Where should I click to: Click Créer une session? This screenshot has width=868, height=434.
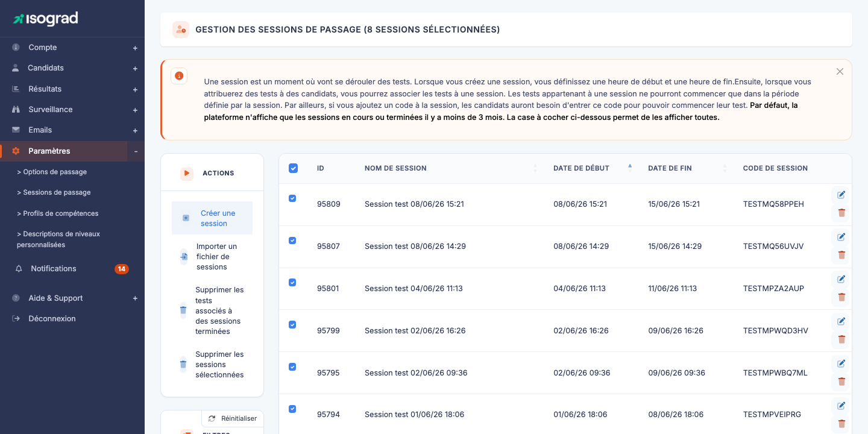tap(212, 218)
